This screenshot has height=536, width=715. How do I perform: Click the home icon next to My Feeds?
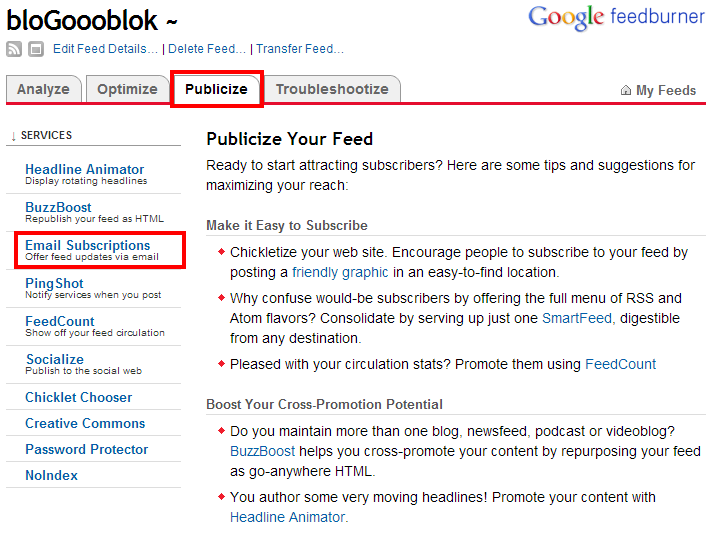pyautogui.click(x=626, y=90)
